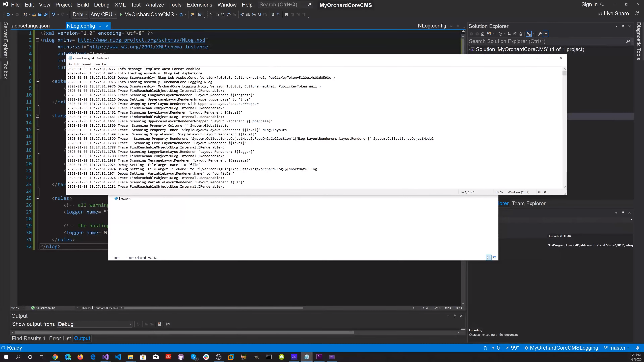Switch to the Find Results 1 tab
The width and height of the screenshot is (644, 362).
coord(29,338)
